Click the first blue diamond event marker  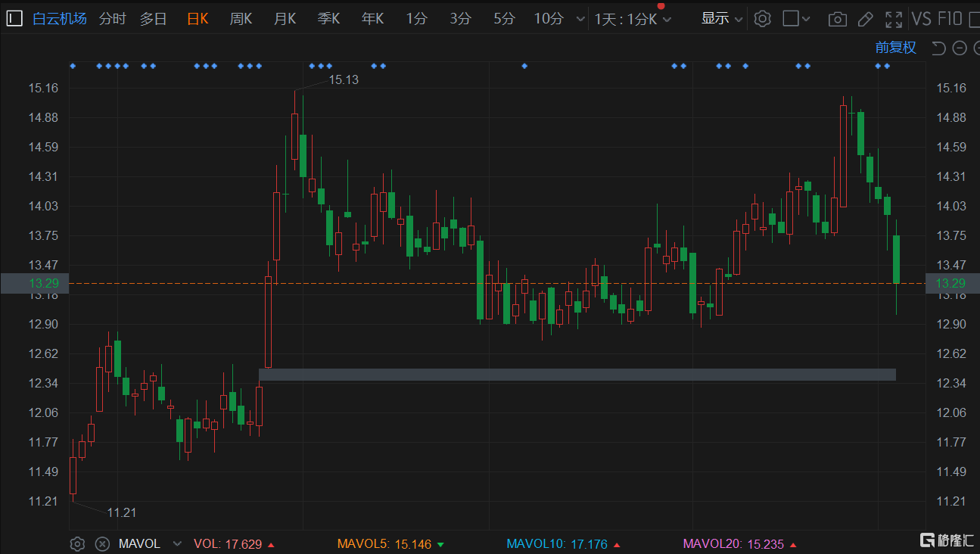click(73, 66)
